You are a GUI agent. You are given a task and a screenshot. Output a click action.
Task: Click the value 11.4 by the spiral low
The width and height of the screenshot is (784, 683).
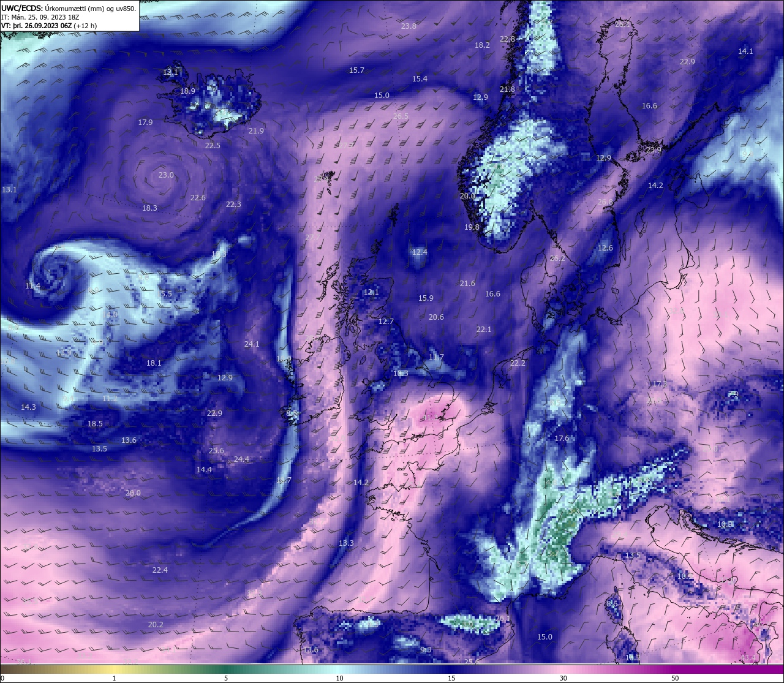coord(32,285)
